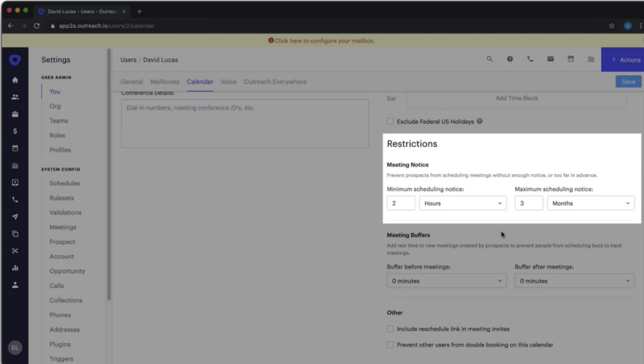Image resolution: width=644 pixels, height=364 pixels.
Task: Open Schedules under System Config
Action: (x=65, y=183)
